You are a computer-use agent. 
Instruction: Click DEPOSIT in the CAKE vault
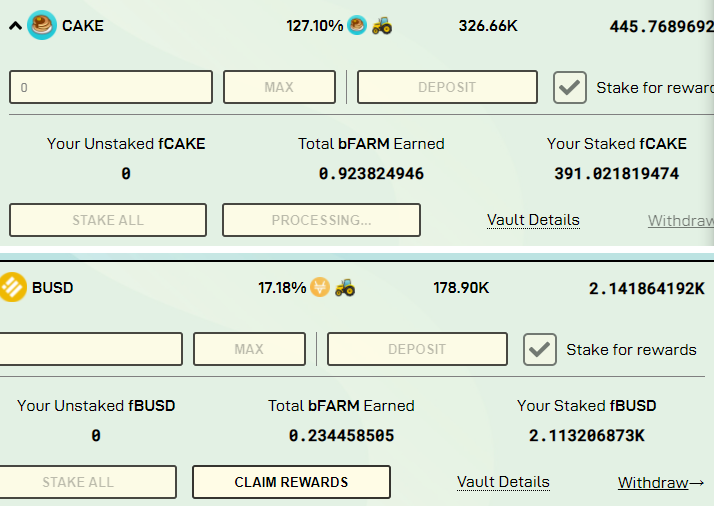pyautogui.click(x=447, y=87)
